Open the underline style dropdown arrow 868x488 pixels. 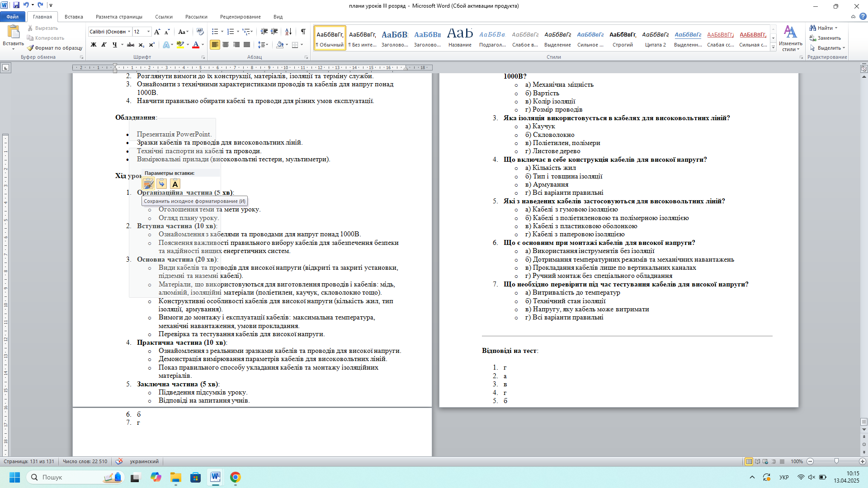click(122, 45)
